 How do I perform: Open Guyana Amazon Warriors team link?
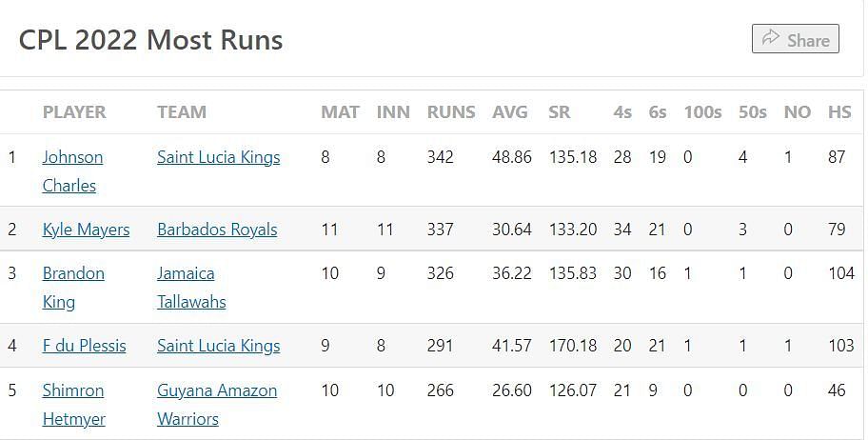pyautogui.click(x=217, y=405)
